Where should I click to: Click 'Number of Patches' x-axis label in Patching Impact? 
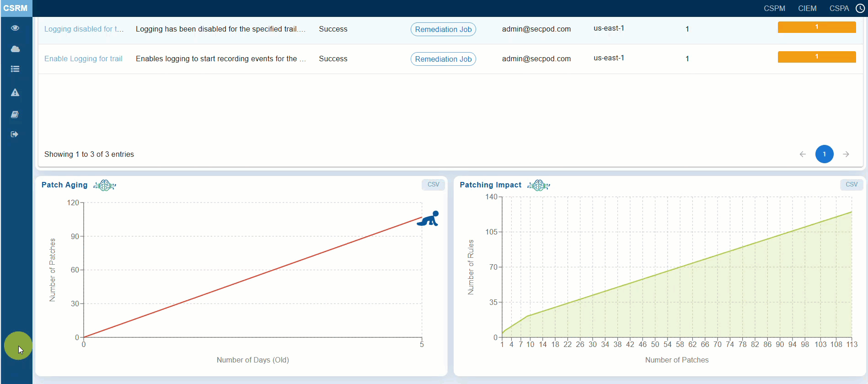[x=677, y=360]
